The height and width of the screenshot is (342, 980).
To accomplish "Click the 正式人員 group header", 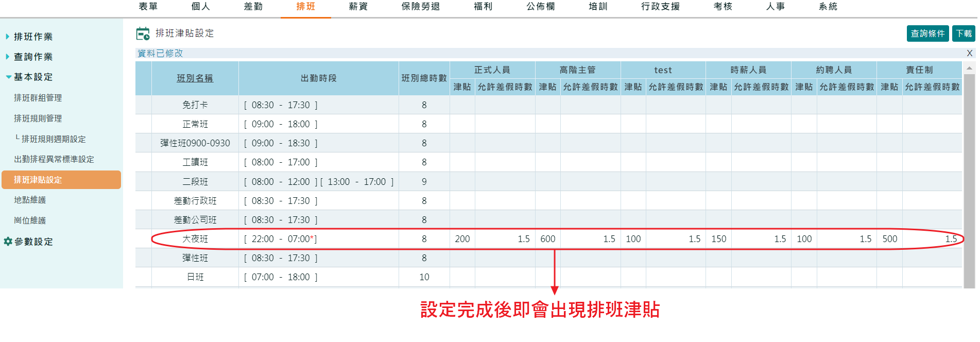I will point(492,70).
